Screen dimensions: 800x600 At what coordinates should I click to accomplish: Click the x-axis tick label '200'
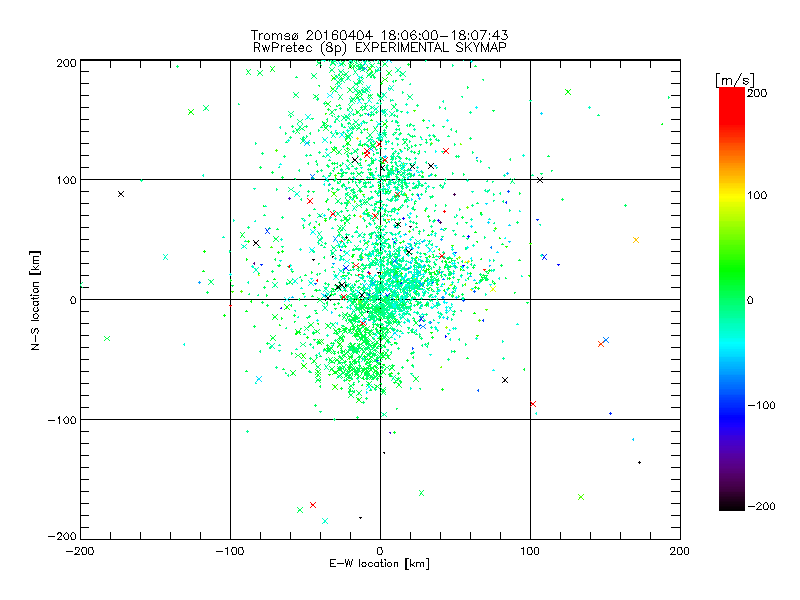680,551
